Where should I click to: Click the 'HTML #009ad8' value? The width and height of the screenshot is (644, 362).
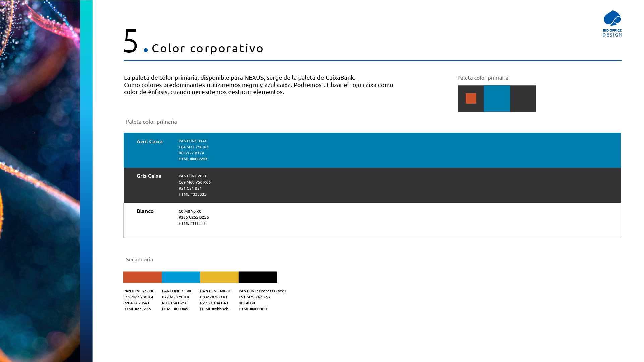click(176, 309)
